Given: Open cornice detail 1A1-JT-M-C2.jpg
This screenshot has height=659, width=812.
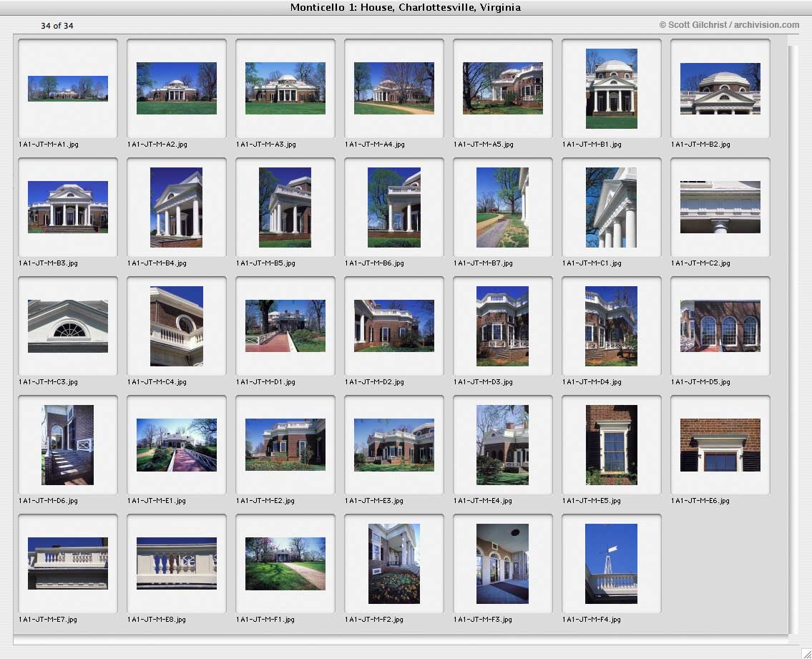Looking at the screenshot, I should pyautogui.click(x=720, y=208).
